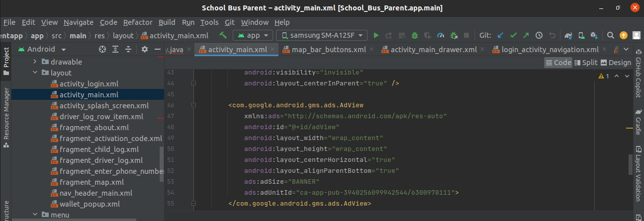Open the Refactor menu
644x221 pixels.
138,22
